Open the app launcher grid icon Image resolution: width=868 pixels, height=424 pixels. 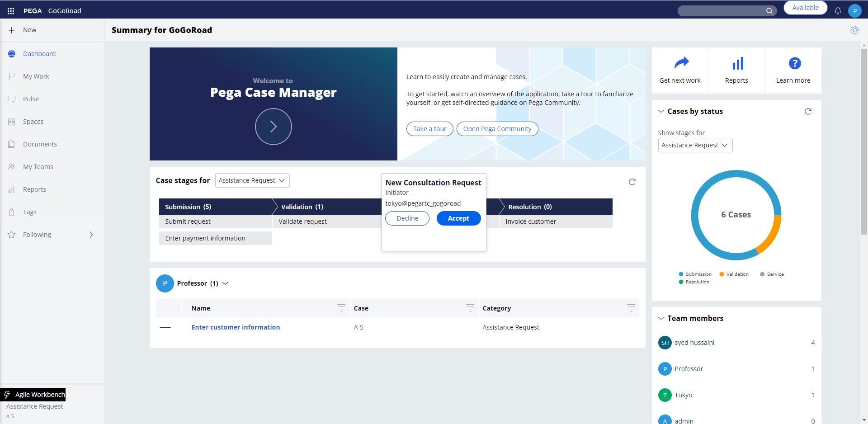[x=11, y=11]
